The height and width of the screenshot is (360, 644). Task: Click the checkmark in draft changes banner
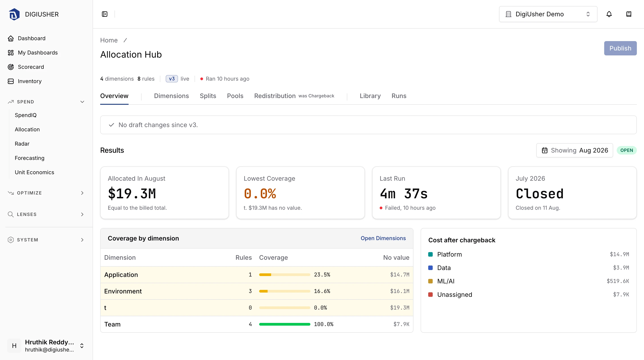[112, 125]
